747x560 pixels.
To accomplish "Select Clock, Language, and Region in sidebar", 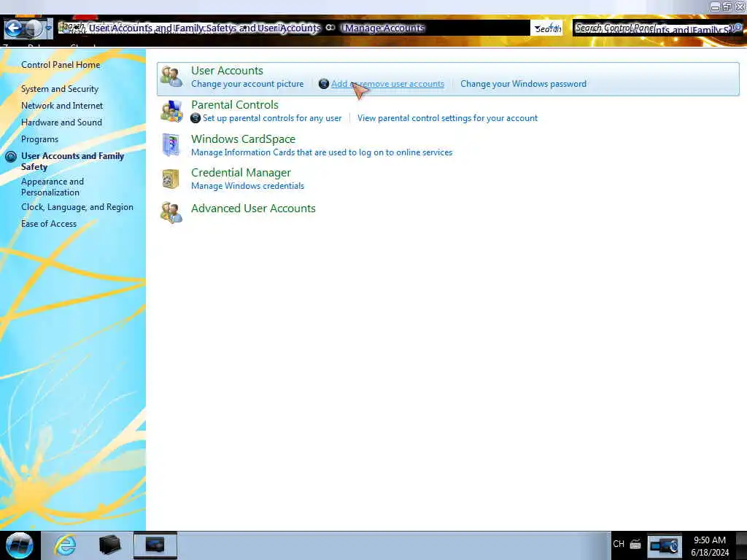I will pyautogui.click(x=77, y=207).
